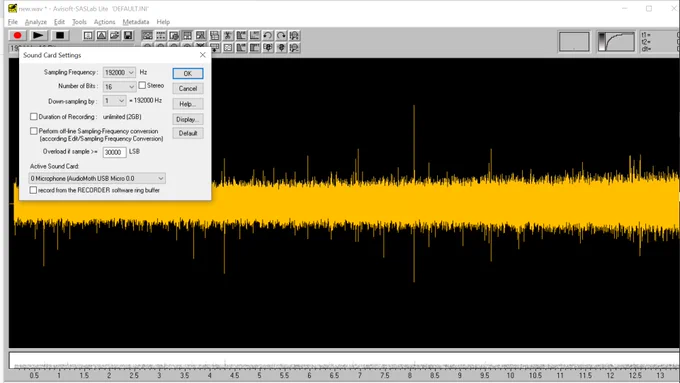Image resolution: width=680 pixels, height=383 pixels.
Task: Open the Analyze menu
Action: click(x=36, y=22)
